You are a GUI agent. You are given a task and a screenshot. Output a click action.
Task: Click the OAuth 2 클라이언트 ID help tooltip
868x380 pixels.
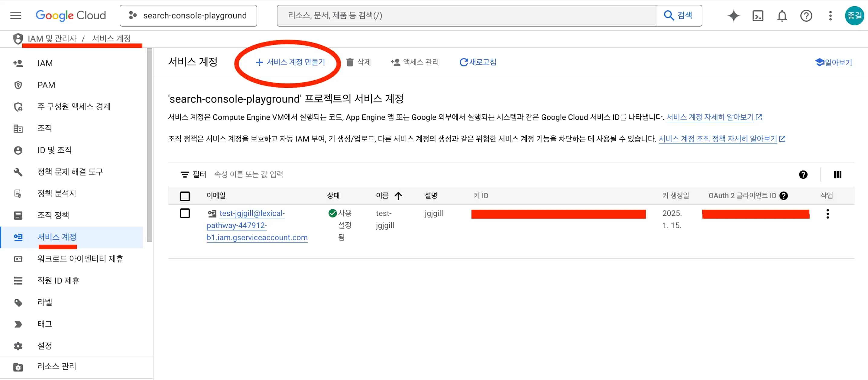coord(784,195)
